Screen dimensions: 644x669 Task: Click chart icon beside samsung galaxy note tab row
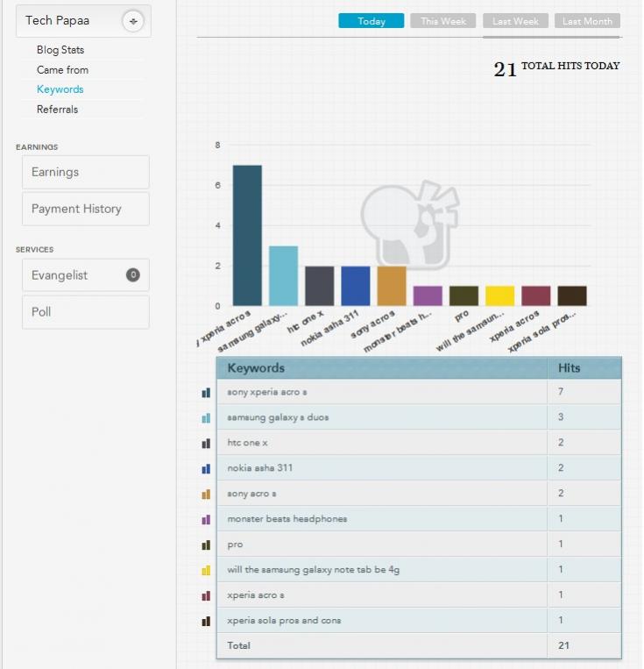206,571
